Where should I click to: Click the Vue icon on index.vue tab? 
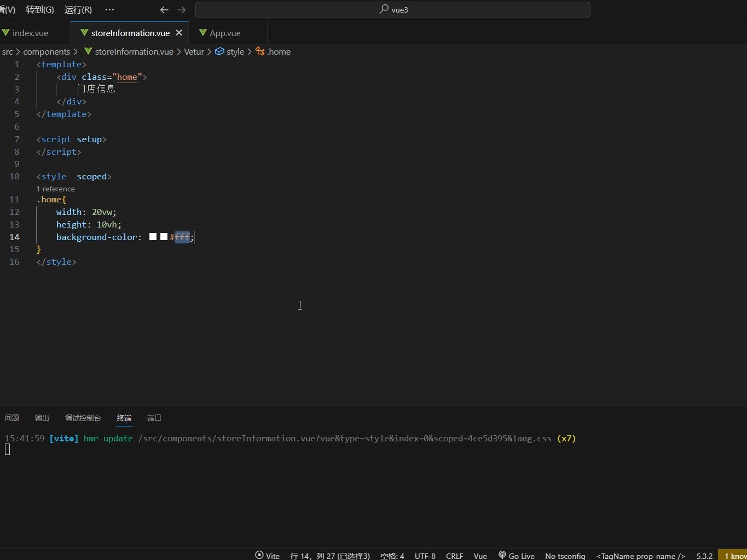coord(5,33)
